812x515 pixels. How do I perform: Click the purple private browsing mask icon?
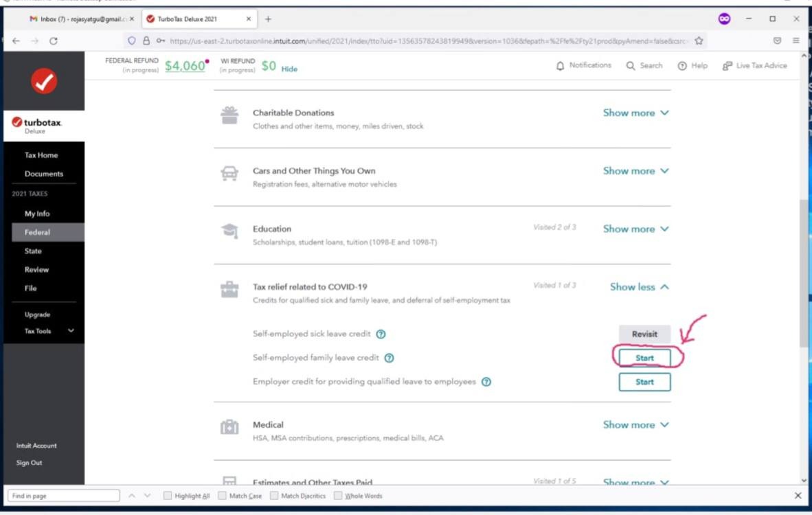(724, 19)
